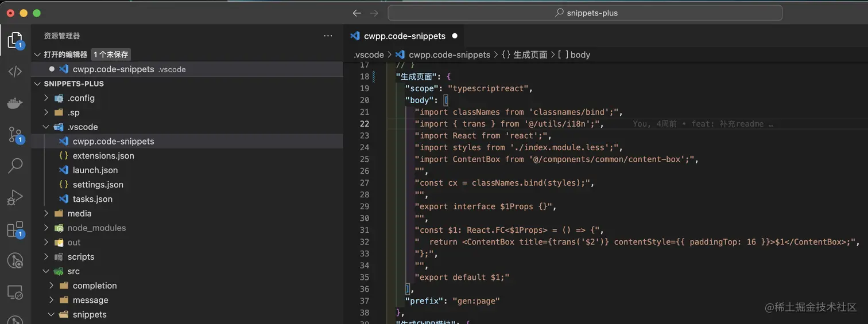This screenshot has height=324, width=868.
Task: Open the Search view in activity bar
Action: click(15, 166)
